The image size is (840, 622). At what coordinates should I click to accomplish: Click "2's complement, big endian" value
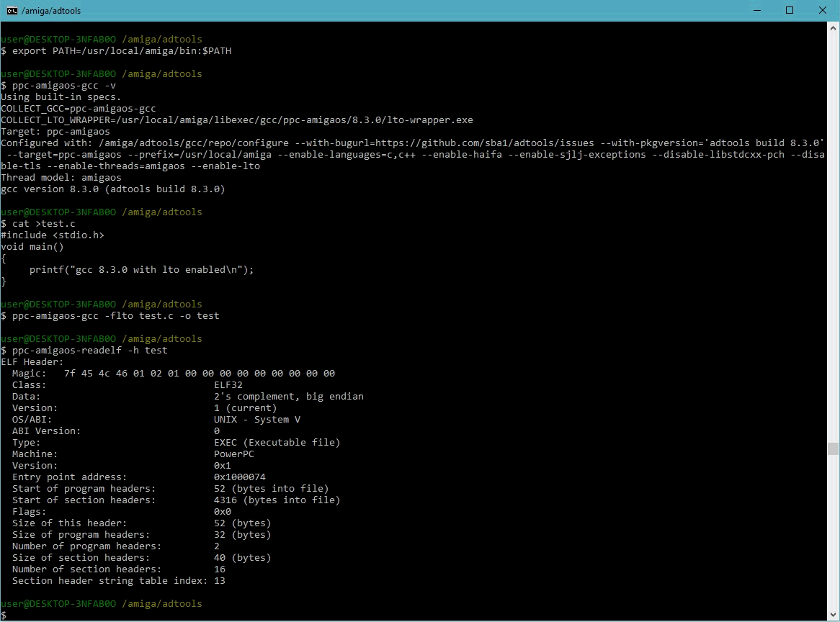[289, 397]
